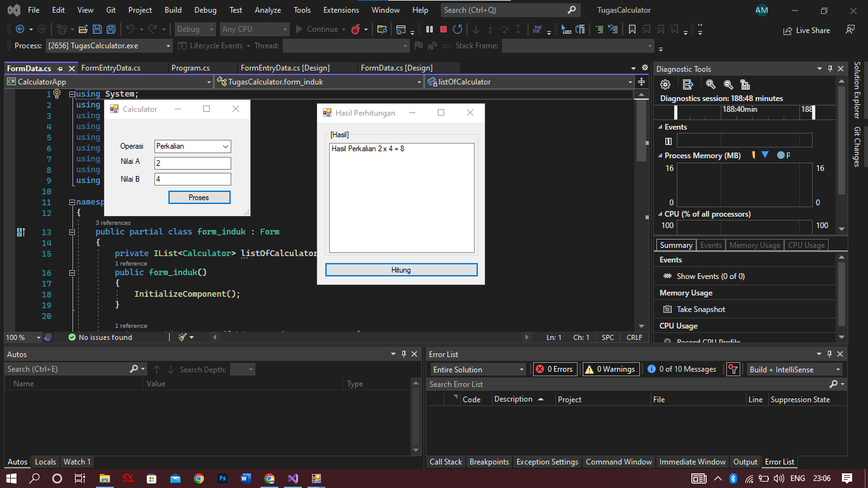Click the Nilai A input field

tap(193, 163)
